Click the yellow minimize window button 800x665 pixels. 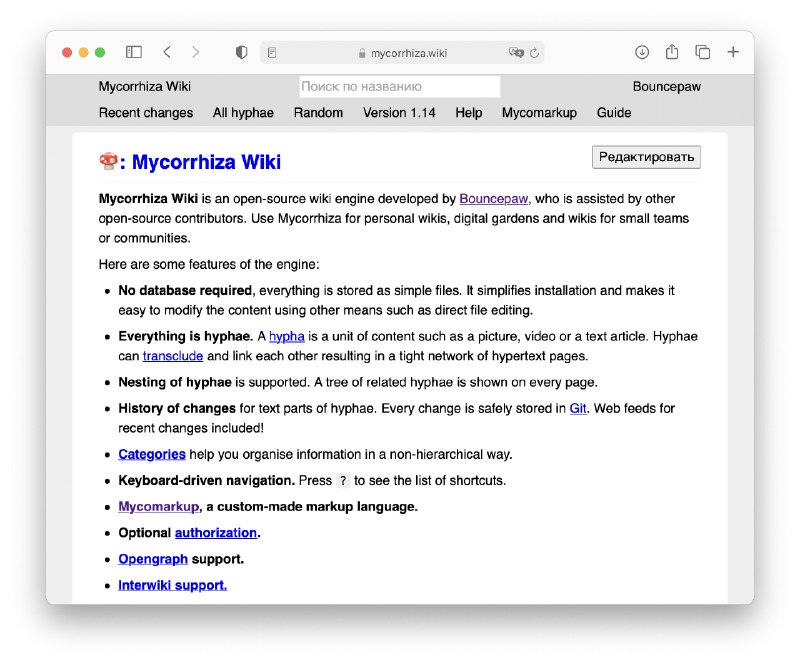tap(84, 53)
